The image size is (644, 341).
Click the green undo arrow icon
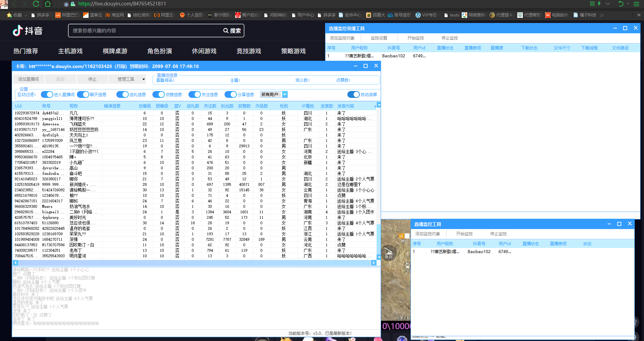pos(621,4)
